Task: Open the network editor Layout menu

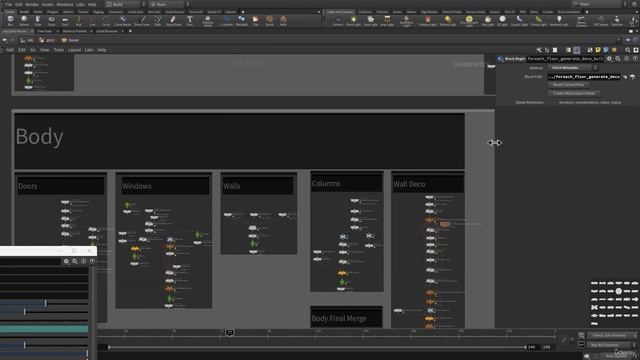Action: 74,50
